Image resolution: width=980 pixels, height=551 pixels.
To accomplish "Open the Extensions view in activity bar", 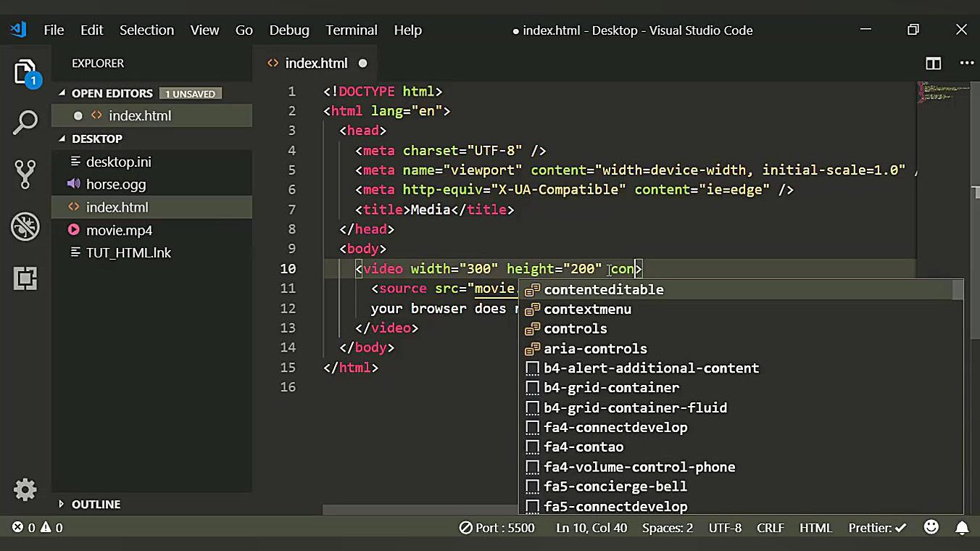I will pos(25,278).
